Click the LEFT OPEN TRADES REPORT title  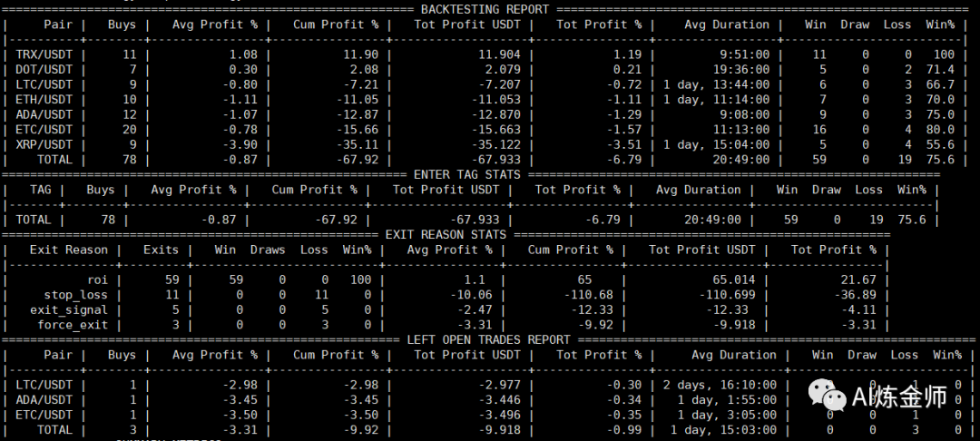pyautogui.click(x=487, y=340)
